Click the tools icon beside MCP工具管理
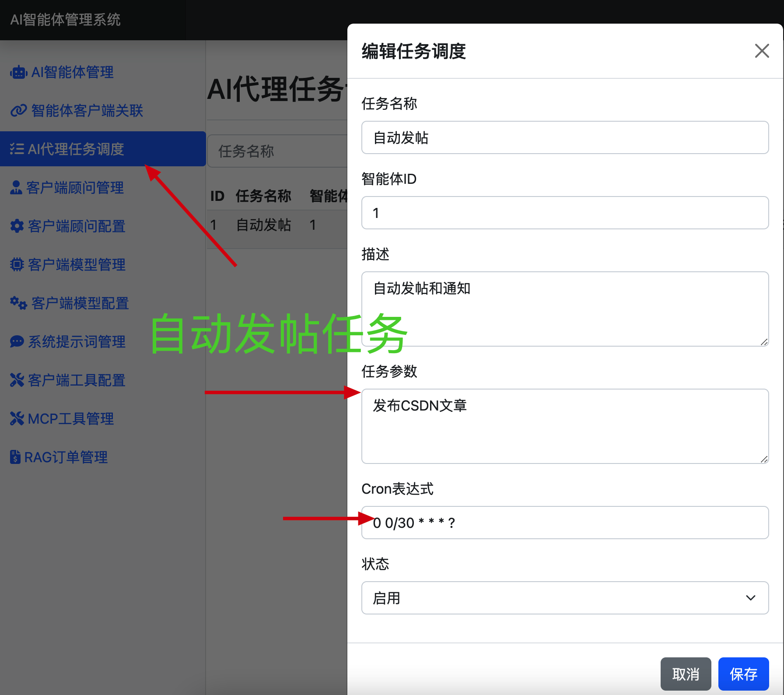Screen dimensions: 784x695 coord(17,418)
